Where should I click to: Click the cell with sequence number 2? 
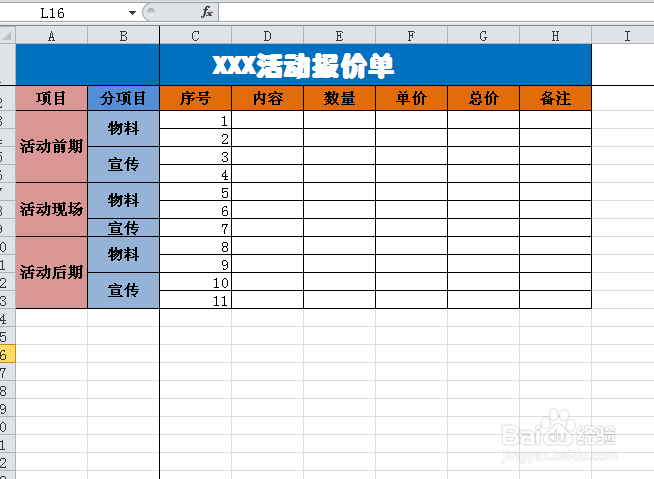pyautogui.click(x=196, y=138)
